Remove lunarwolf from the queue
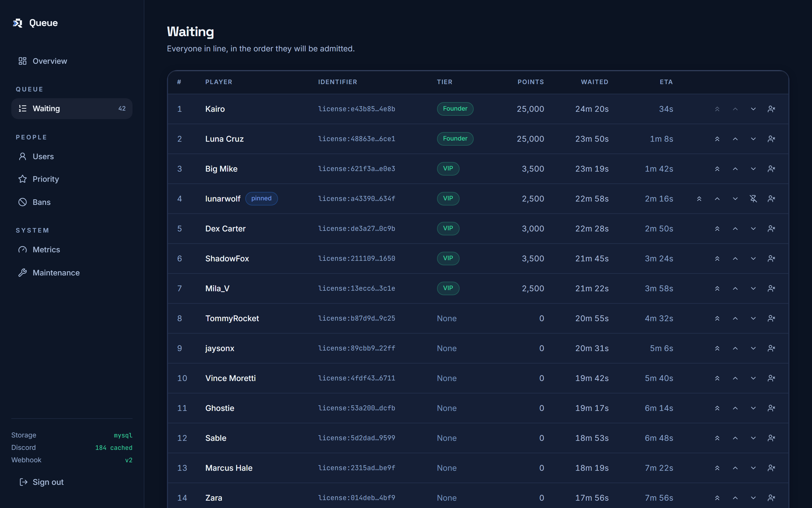 (x=771, y=199)
